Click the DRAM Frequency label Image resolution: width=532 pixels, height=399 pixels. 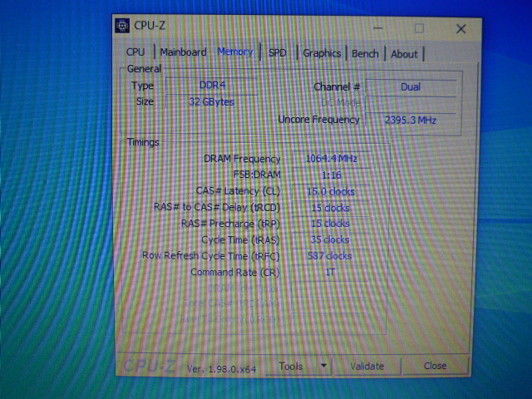242,159
